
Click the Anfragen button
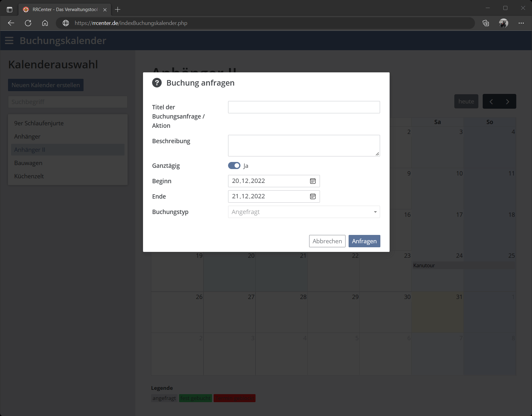364,241
